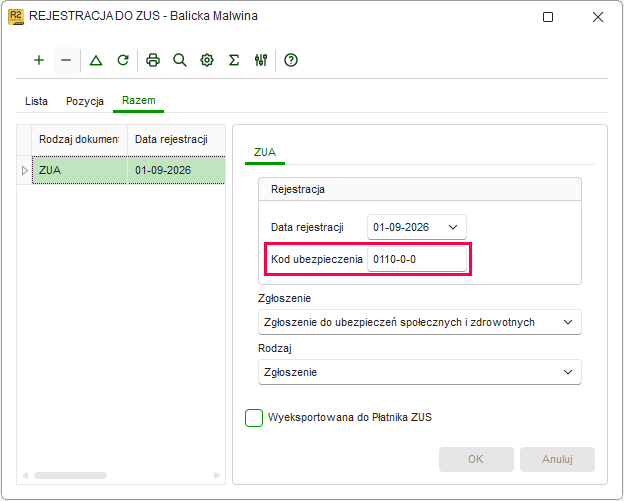Select the ZUA cell in the list
The height and width of the screenshot is (501, 624).
(80, 170)
